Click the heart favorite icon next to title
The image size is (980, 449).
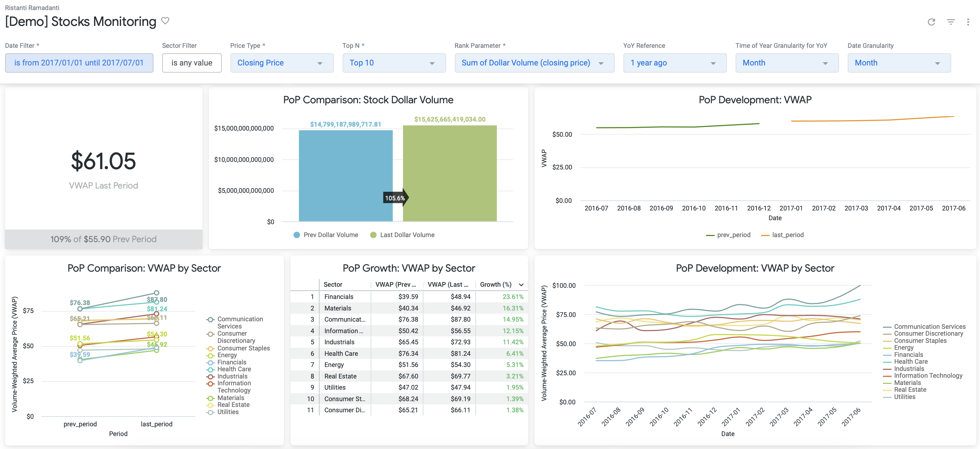click(165, 21)
